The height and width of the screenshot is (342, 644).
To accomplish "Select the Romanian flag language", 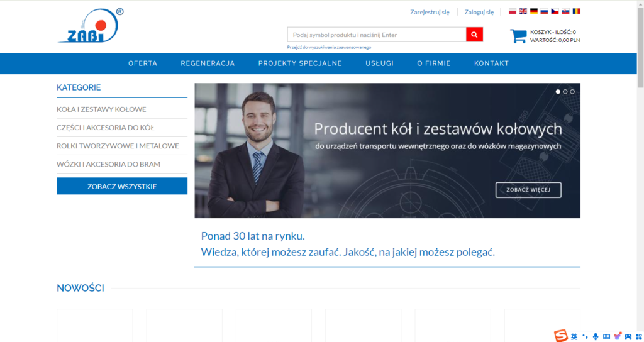I will click(x=576, y=11).
